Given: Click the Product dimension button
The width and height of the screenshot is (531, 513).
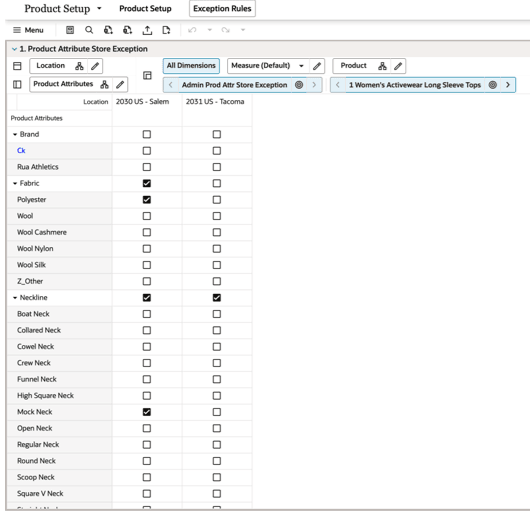Looking at the screenshot, I should pyautogui.click(x=353, y=66).
